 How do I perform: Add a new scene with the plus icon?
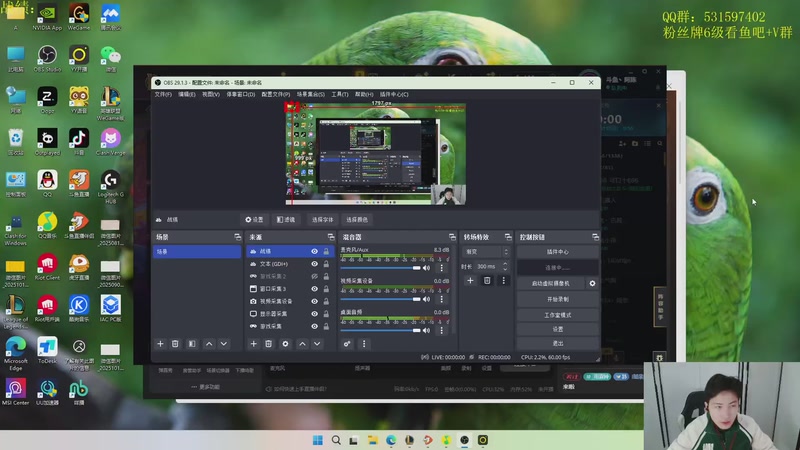point(160,344)
